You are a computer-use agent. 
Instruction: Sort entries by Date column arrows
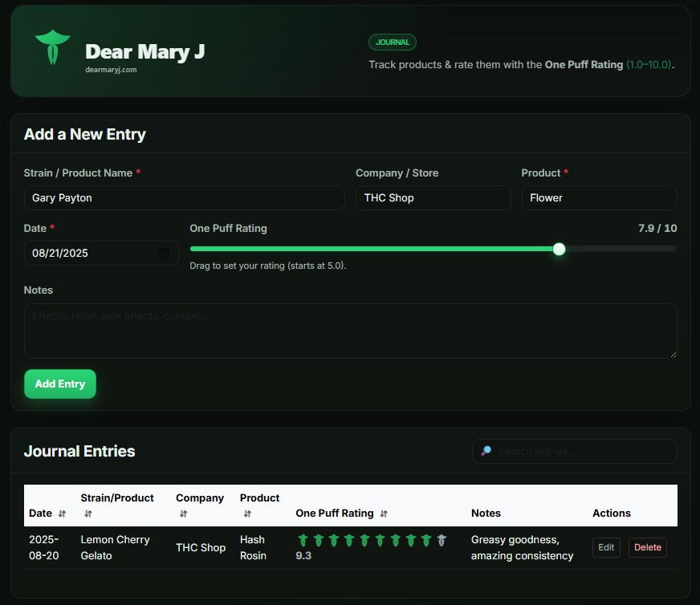[62, 514]
